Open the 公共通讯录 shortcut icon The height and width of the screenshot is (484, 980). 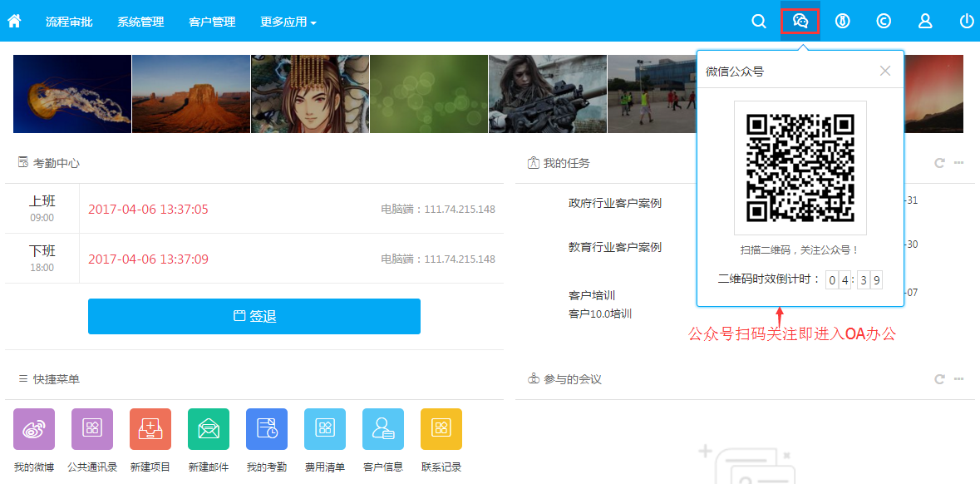click(x=92, y=429)
